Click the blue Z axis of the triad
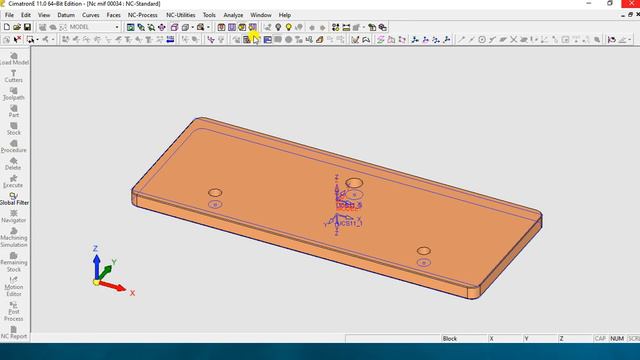Viewport: 640px width, 360px height. (x=97, y=267)
